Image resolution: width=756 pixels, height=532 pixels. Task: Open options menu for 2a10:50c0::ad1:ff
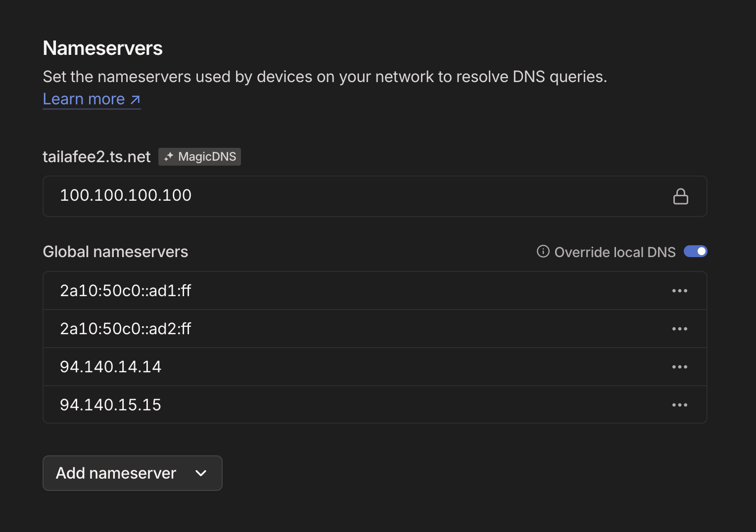pyautogui.click(x=679, y=291)
